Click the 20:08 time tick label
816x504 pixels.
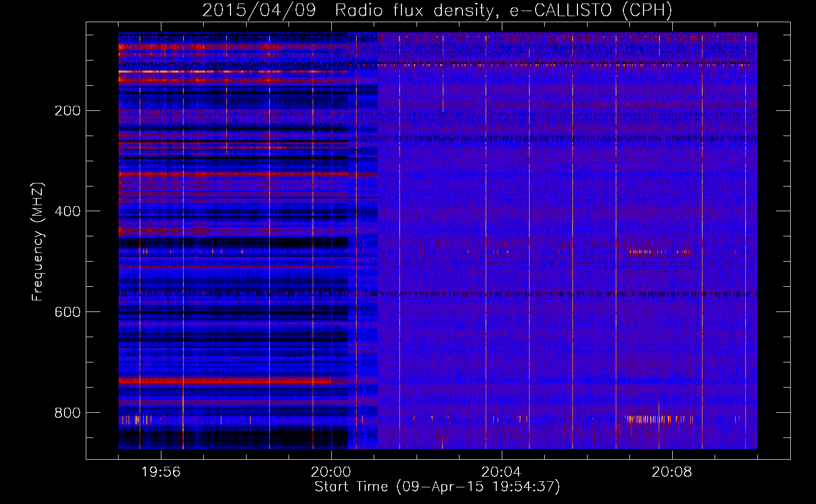click(x=672, y=472)
